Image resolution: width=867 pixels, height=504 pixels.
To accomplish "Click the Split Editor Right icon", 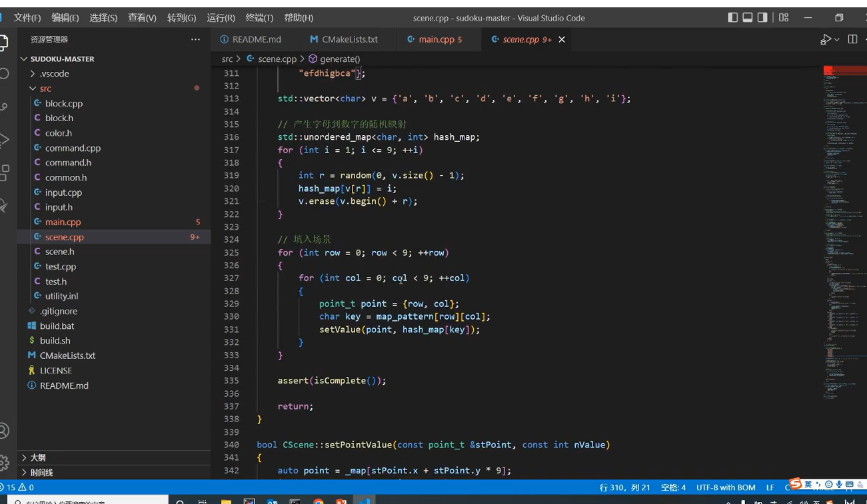I will point(852,39).
